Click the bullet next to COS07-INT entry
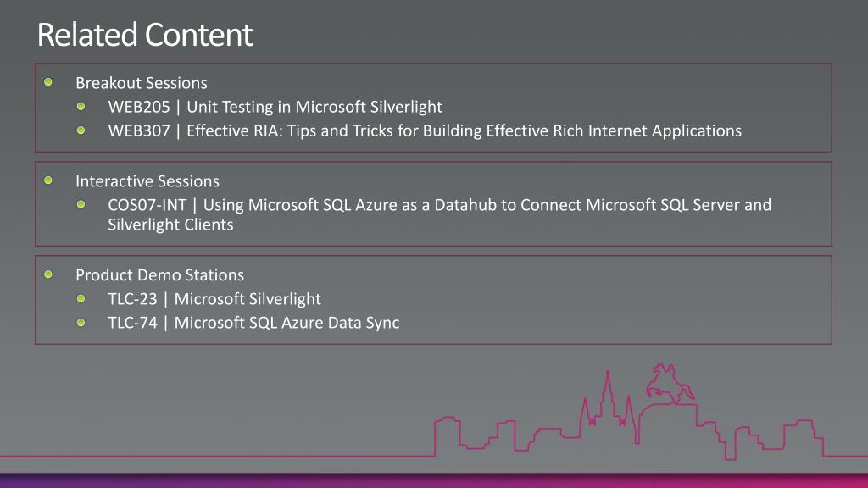Viewport: 868px width, 488px height. click(x=81, y=205)
